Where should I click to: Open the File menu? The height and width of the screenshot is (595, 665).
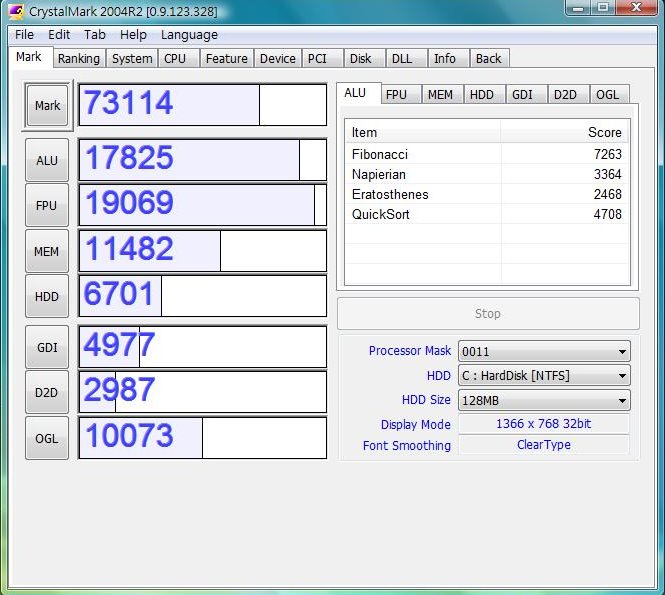click(24, 34)
